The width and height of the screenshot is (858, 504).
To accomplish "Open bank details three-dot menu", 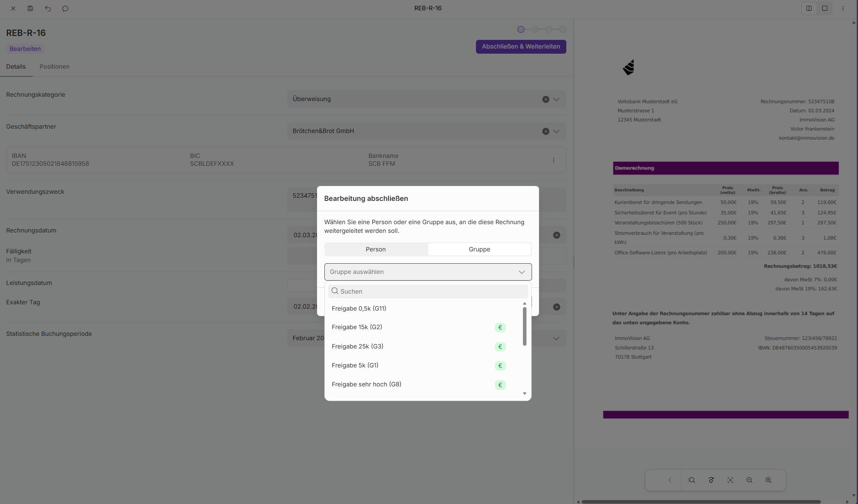I will [553, 160].
